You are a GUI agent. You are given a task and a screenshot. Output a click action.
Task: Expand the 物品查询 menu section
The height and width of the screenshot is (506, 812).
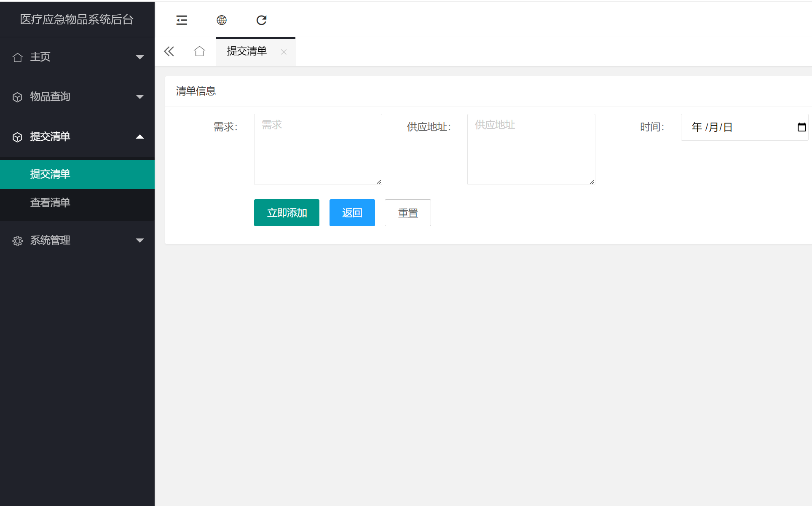pos(139,96)
